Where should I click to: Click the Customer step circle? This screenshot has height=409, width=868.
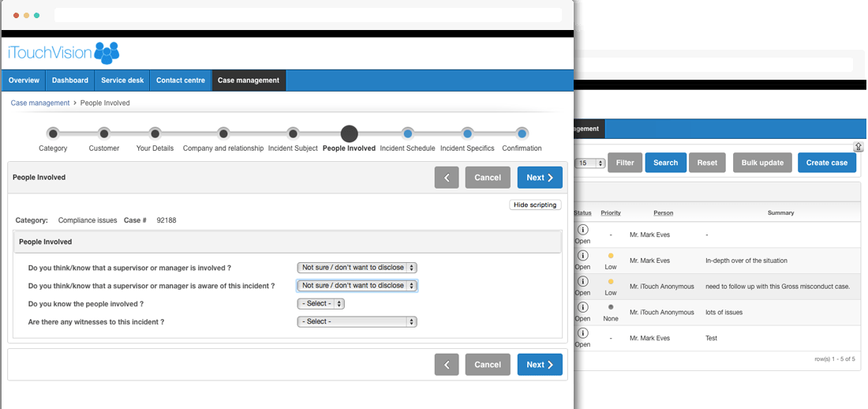(x=104, y=133)
